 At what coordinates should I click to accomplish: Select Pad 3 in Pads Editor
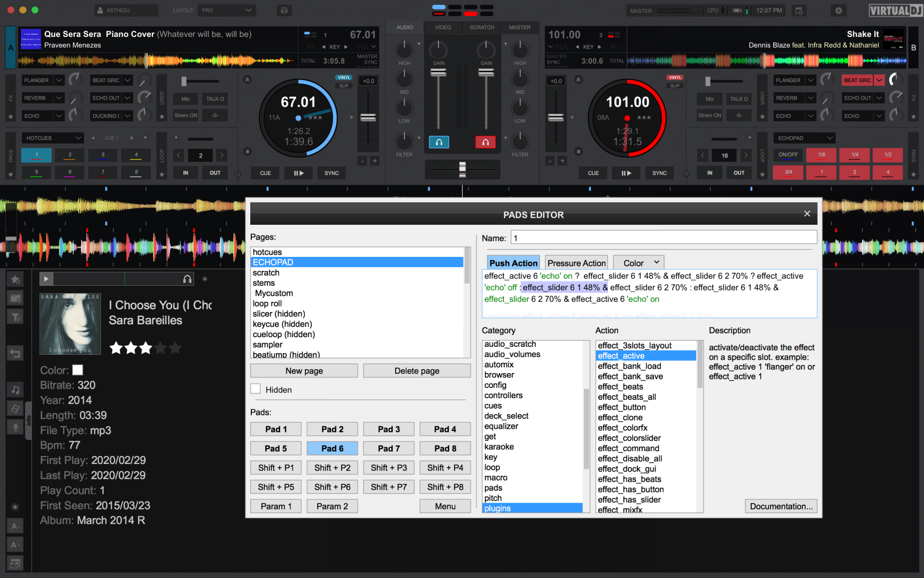coord(389,429)
